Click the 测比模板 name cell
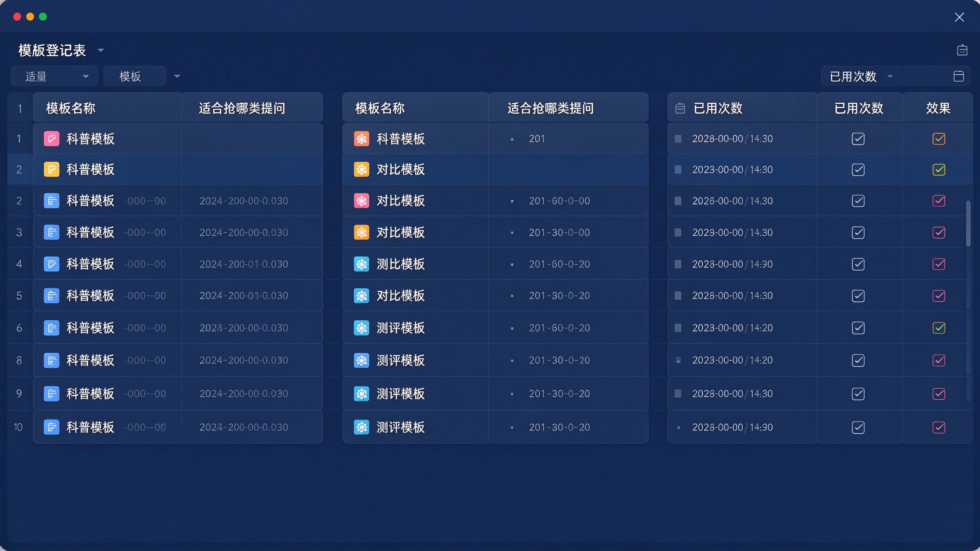Viewport: 980px width, 551px height. coord(415,264)
